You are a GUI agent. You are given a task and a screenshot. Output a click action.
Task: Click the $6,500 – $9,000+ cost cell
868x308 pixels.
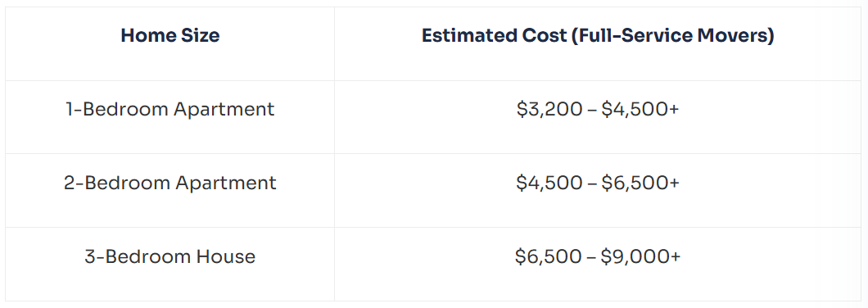598,257
